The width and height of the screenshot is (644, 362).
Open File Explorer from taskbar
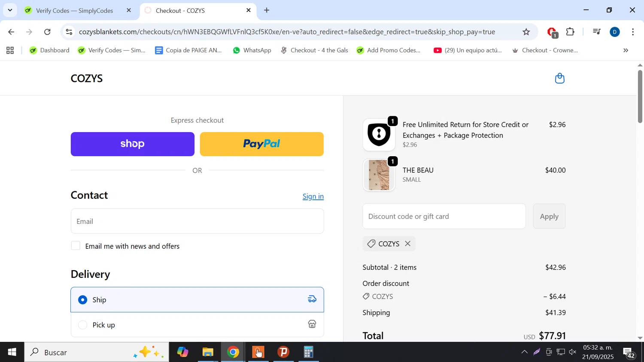click(x=208, y=352)
